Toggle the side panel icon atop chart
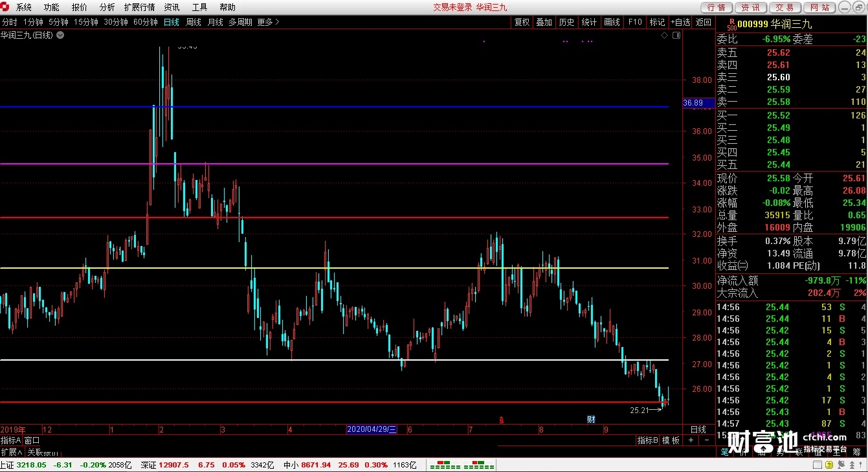The width and height of the screenshot is (868, 472). [x=677, y=36]
